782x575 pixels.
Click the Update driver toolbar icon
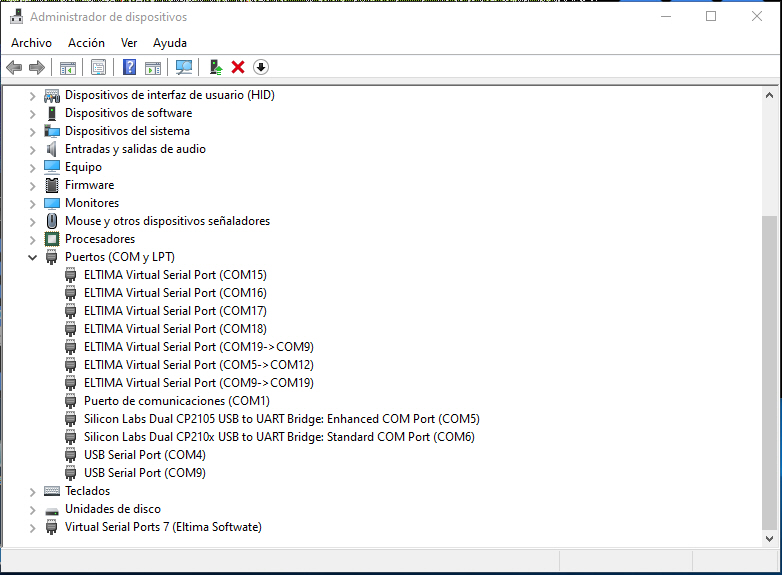(x=215, y=67)
